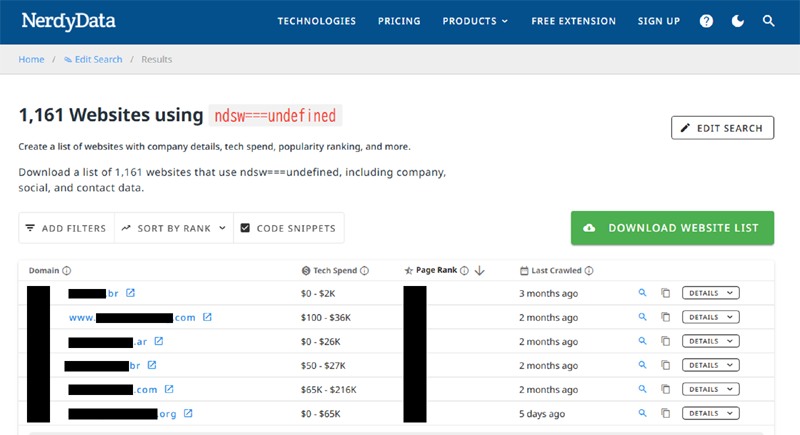The width and height of the screenshot is (800, 435).
Task: Click the Home breadcrumb link
Action: (31, 59)
